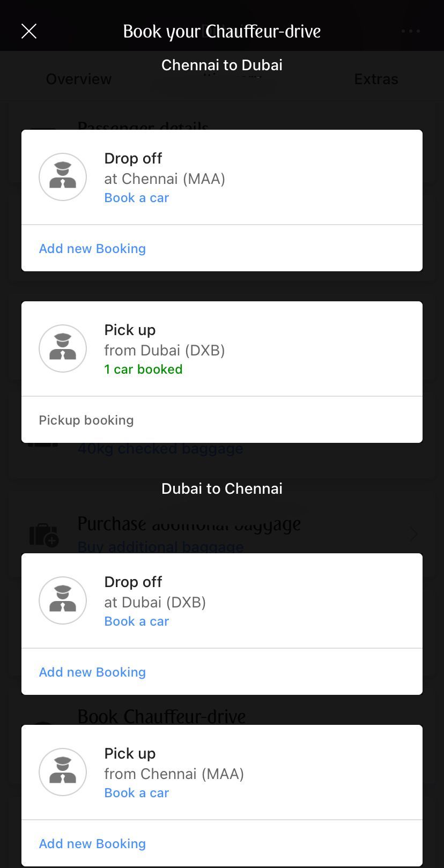This screenshot has height=868, width=444.
Task: Click Book a car for Chennai pick up
Action: pos(136,793)
